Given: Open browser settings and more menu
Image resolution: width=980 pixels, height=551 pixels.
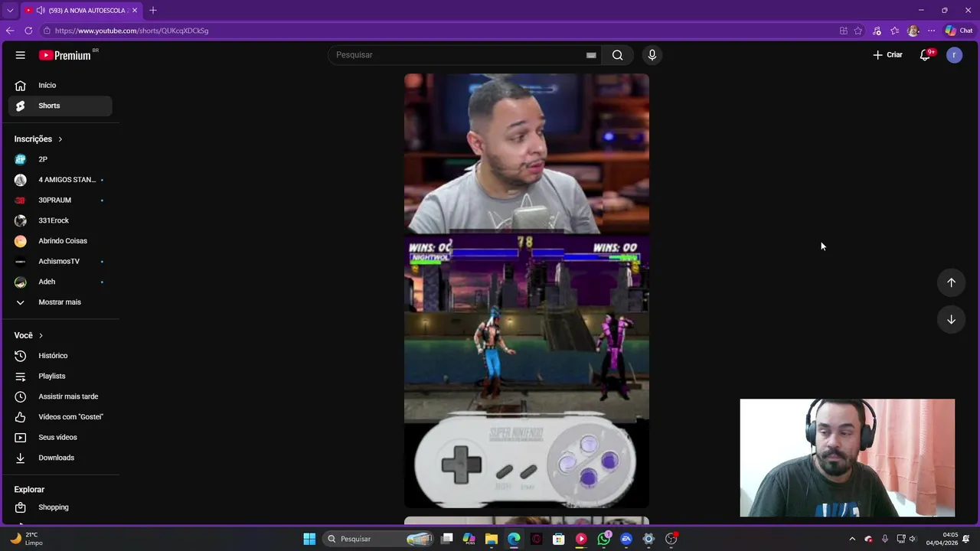Looking at the screenshot, I should click(x=931, y=31).
